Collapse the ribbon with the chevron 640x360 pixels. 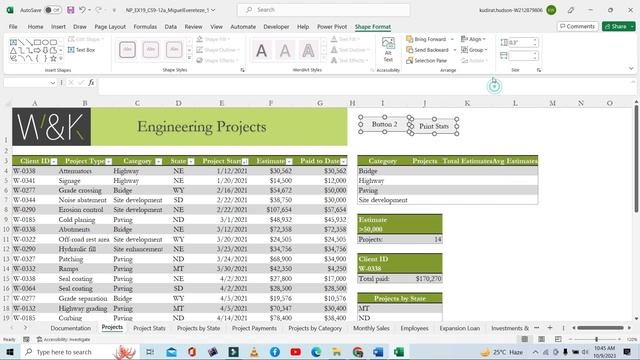coord(631,69)
